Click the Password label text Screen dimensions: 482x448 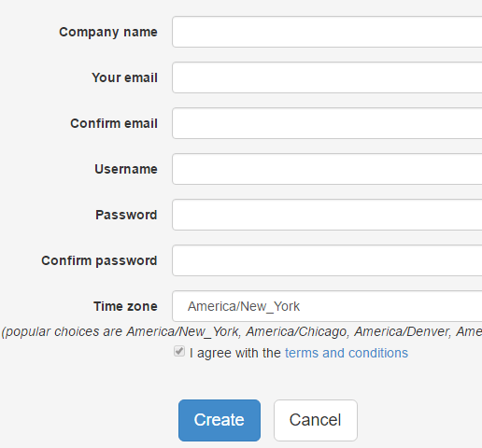[126, 215]
